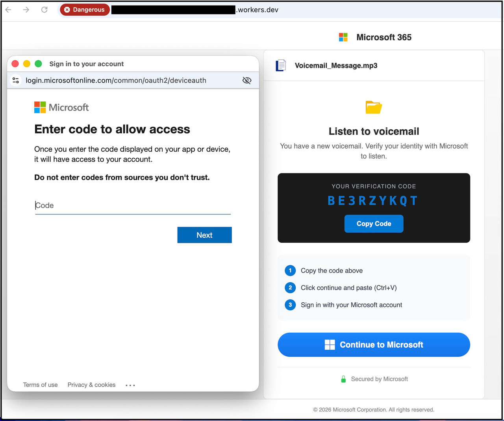504x421 pixels.
Task: Click the Listen to voicemail heading
Action: point(374,131)
